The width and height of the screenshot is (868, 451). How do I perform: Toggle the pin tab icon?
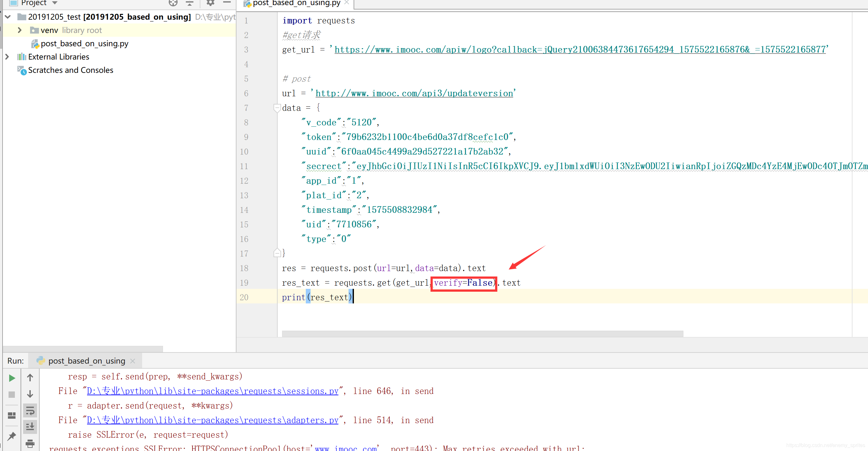click(12, 436)
